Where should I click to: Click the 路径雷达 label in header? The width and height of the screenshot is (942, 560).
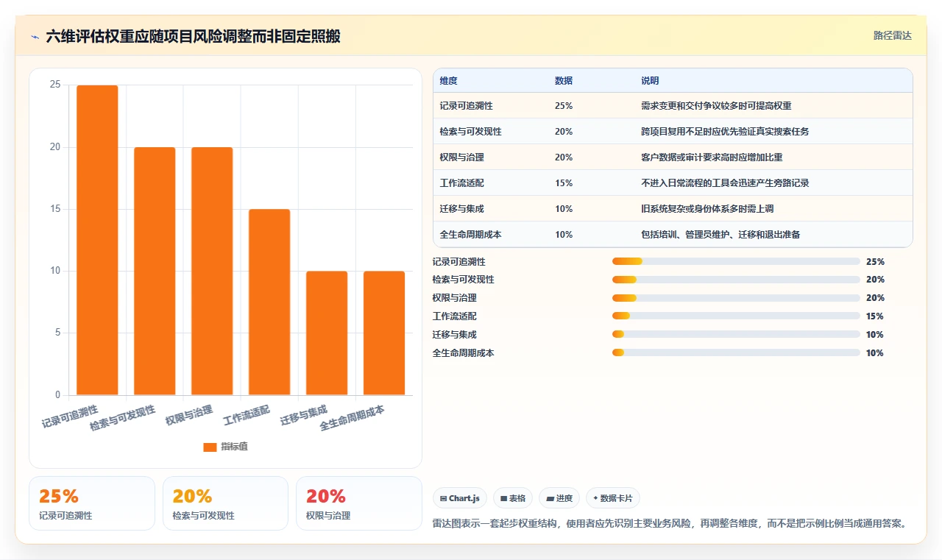pos(892,35)
